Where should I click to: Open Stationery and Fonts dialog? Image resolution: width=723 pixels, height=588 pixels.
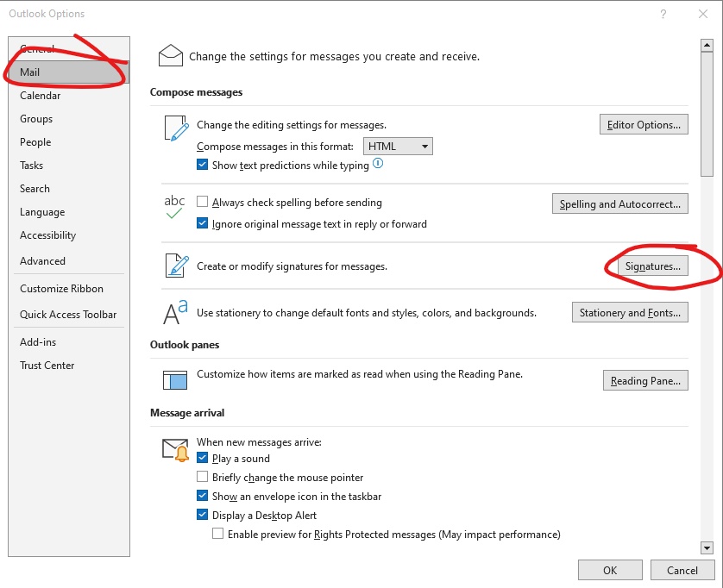click(630, 312)
